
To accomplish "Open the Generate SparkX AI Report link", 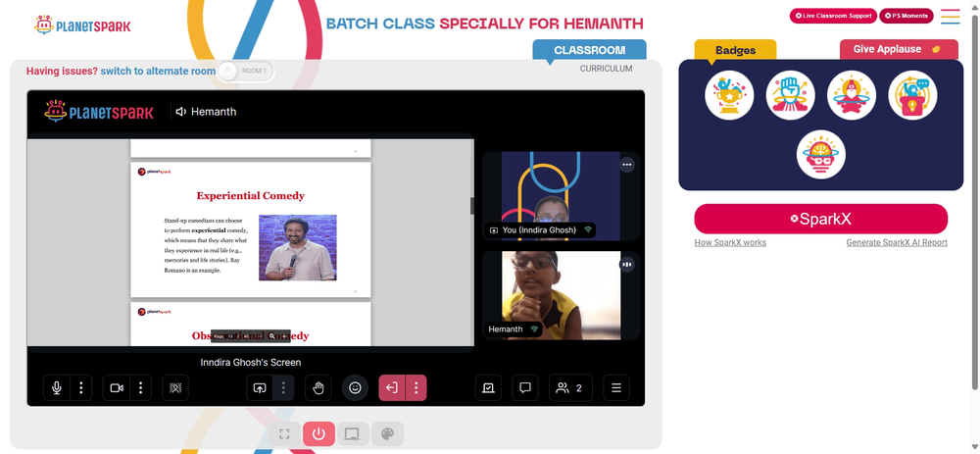I will (x=897, y=242).
